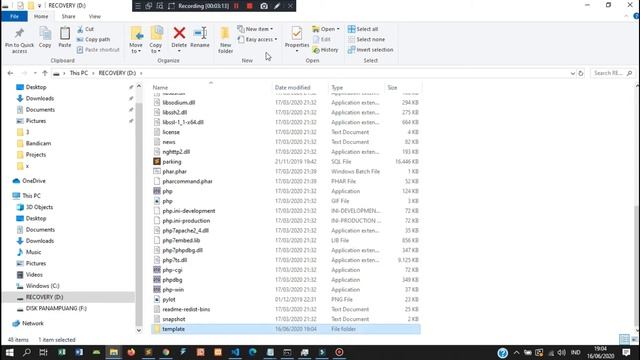Screen dimensions: 640x360
Task: Open the File menu tab
Action: (x=14, y=16)
